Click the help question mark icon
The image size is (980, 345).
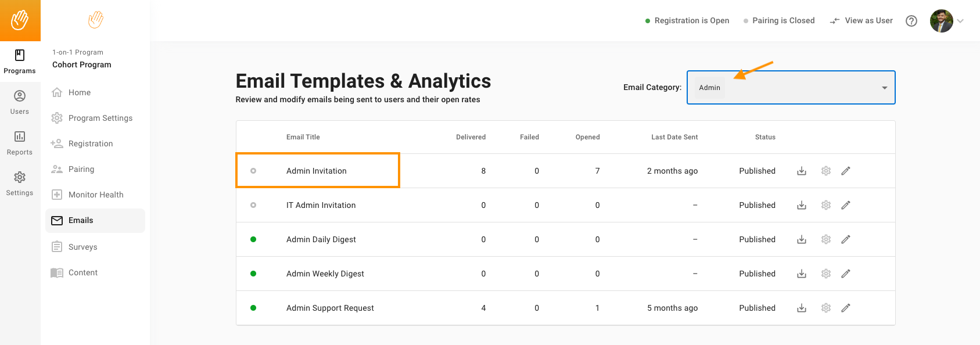(x=911, y=21)
